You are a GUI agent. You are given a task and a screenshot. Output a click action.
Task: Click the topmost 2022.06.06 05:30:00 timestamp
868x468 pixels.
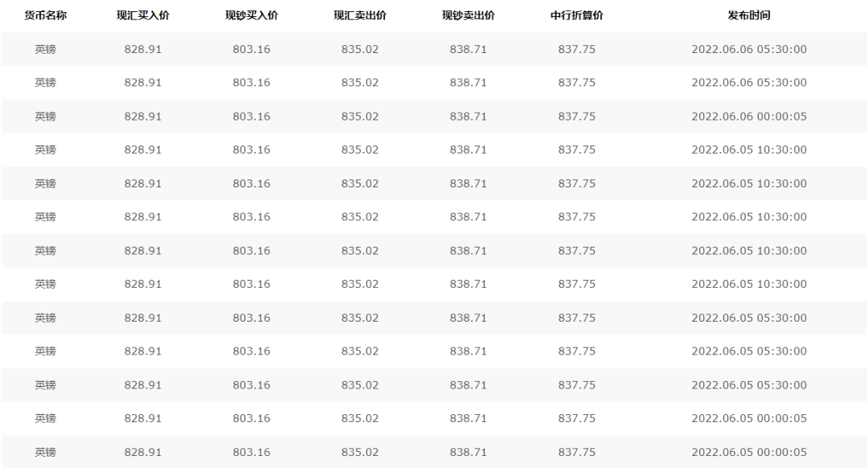(x=749, y=49)
